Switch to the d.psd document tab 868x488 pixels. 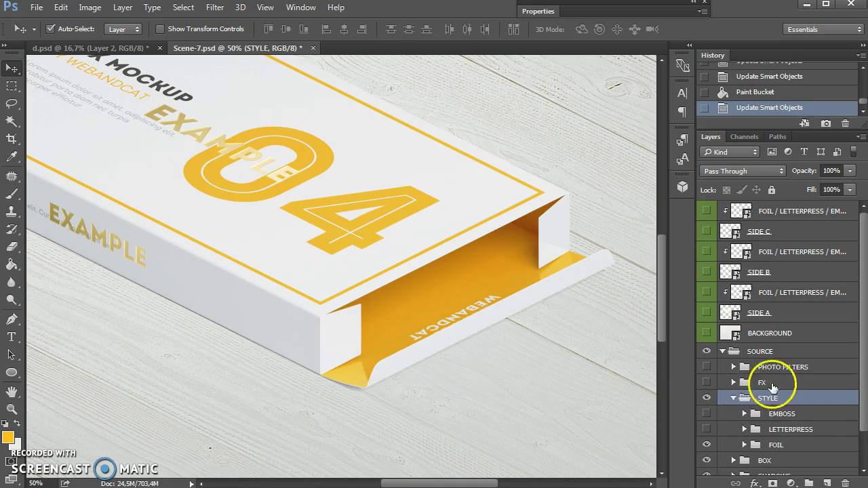91,48
